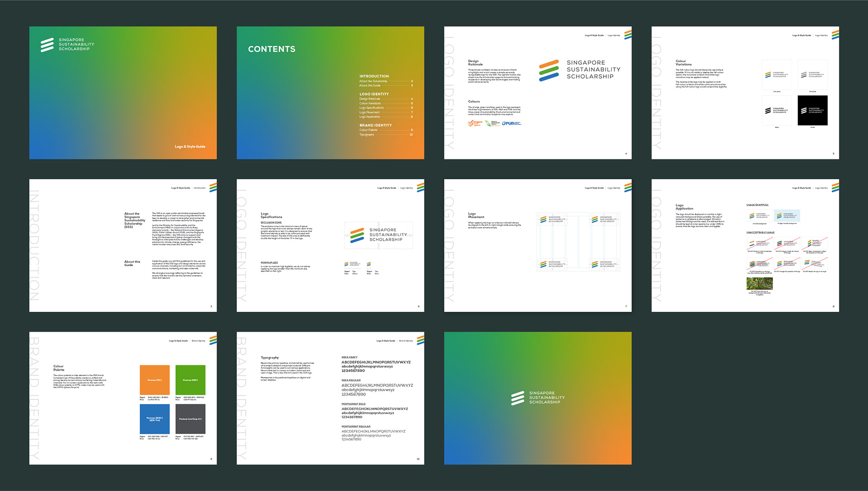Select the reverse white logo on black tile
The height and width of the screenshot is (491, 868).
812,110
